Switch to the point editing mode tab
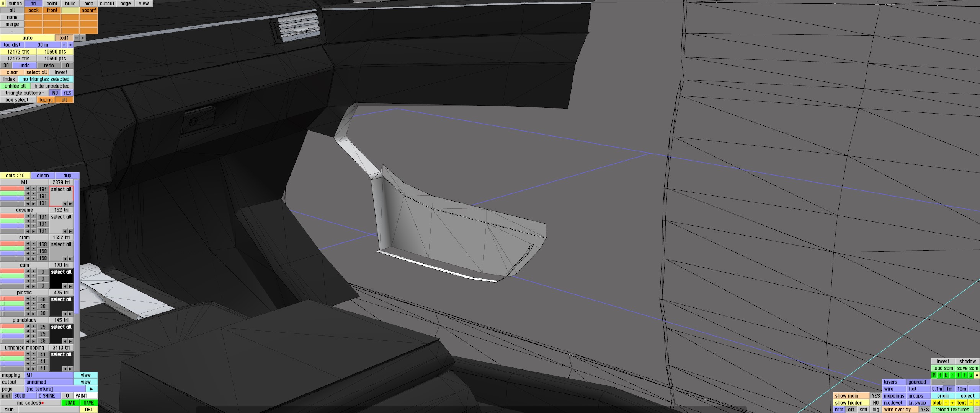This screenshot has height=413, width=980. click(x=52, y=3)
